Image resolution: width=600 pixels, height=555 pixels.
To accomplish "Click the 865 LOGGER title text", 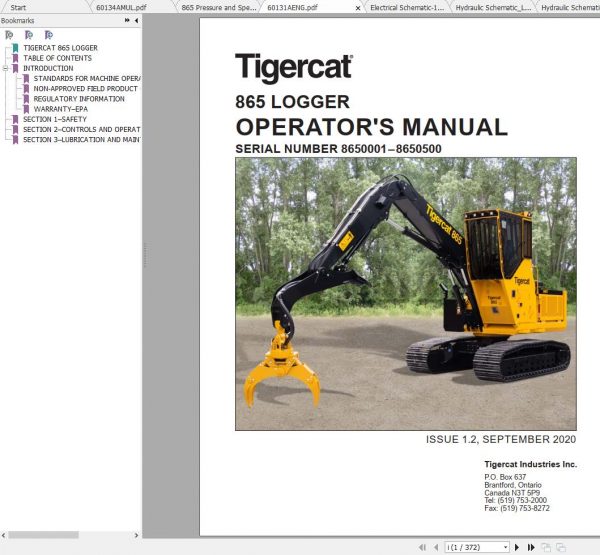I will point(292,102).
